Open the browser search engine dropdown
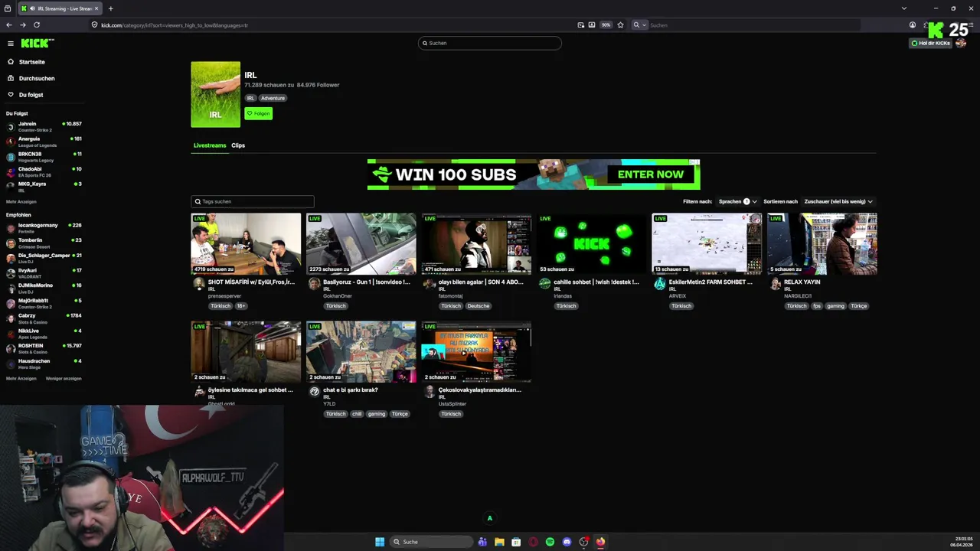The image size is (980, 551). tap(639, 24)
